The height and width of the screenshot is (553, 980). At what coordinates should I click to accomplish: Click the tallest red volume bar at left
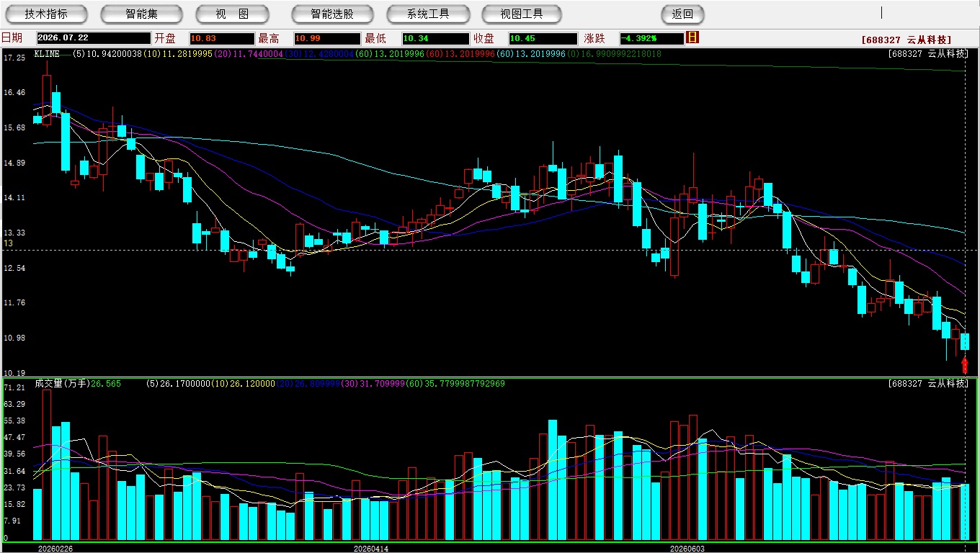click(x=47, y=464)
